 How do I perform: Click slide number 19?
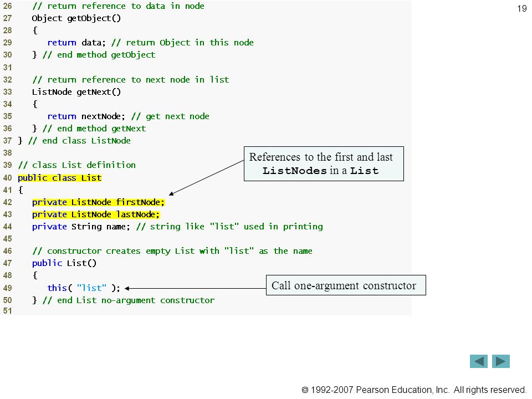click(522, 8)
